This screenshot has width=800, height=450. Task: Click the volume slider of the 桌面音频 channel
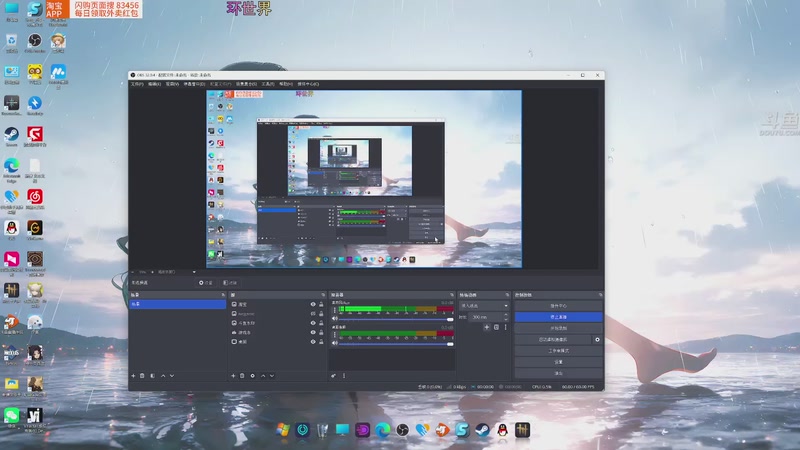(396, 344)
